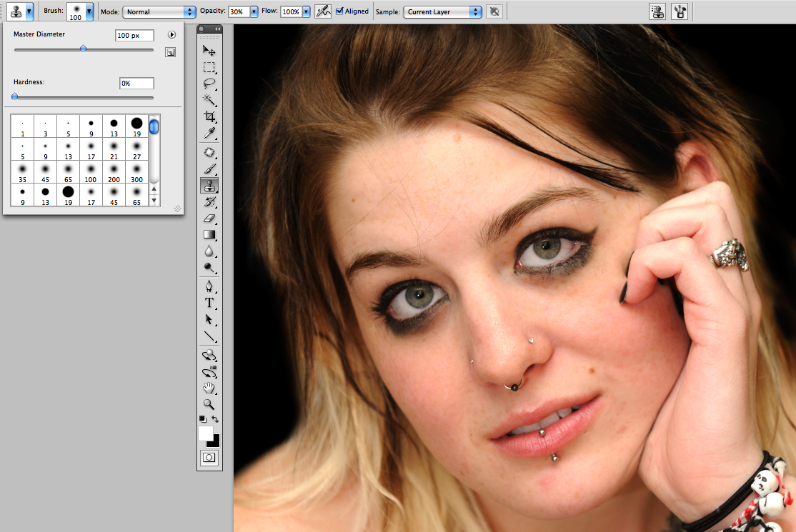Select the Rectangular Marquee tool
The width and height of the screenshot is (796, 532).
(x=209, y=67)
